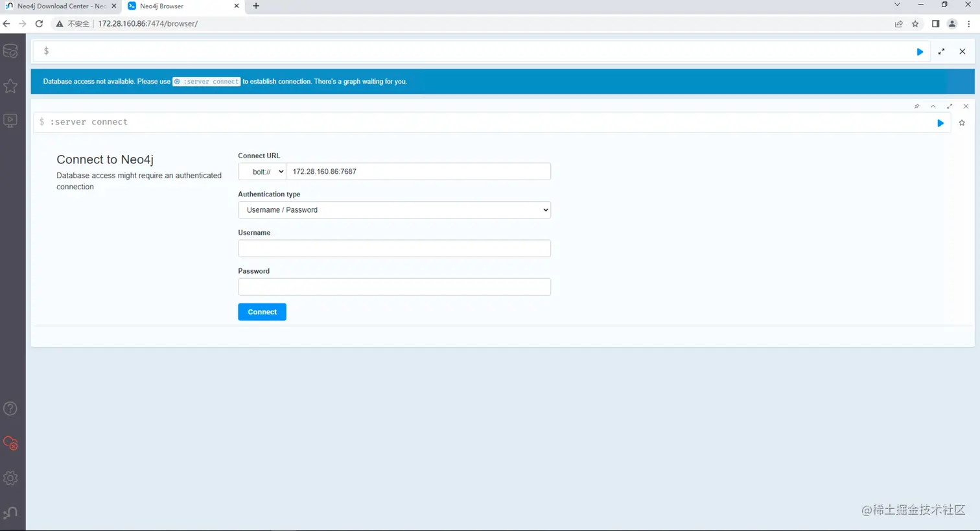
Task: Open the bolt:// protocol dropdown
Action: point(262,172)
